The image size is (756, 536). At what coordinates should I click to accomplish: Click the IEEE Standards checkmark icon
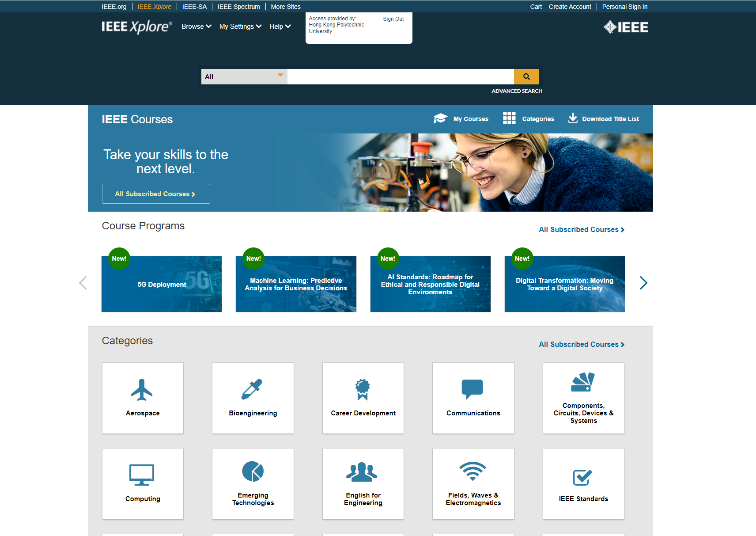click(582, 477)
